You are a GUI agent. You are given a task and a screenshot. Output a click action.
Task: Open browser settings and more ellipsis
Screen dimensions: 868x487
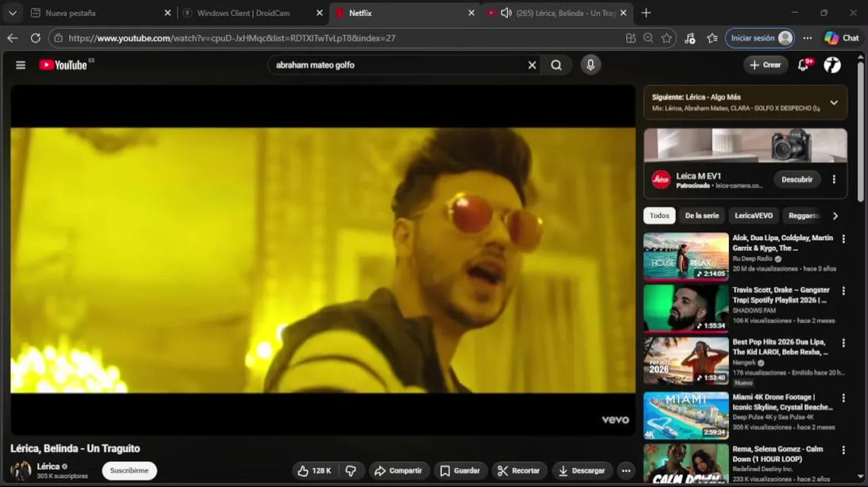pyautogui.click(x=807, y=38)
